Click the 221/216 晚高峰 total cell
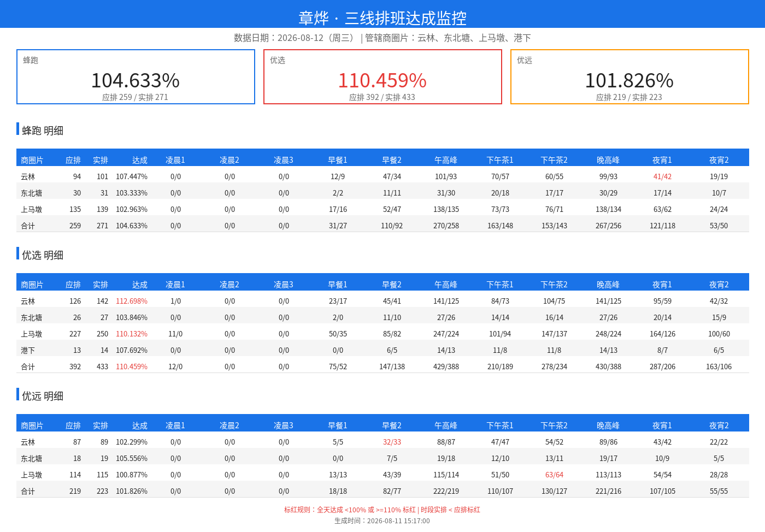The height and width of the screenshot is (532, 765). pos(608,491)
